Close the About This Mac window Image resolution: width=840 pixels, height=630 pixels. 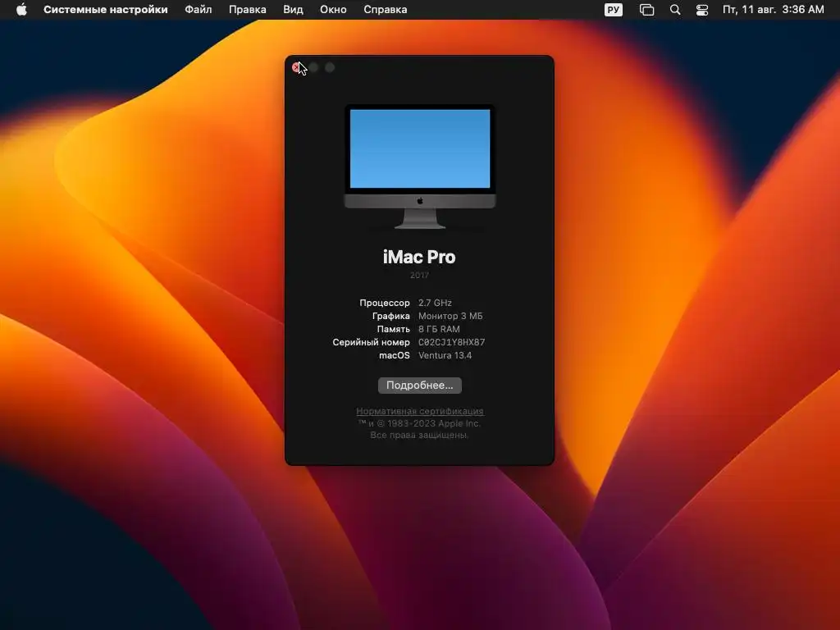click(x=297, y=67)
